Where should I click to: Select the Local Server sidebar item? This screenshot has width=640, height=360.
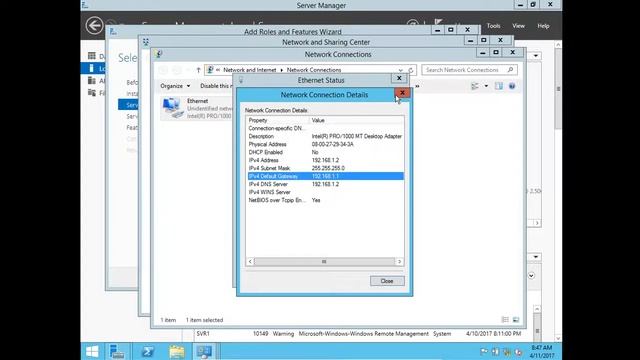coord(93,68)
